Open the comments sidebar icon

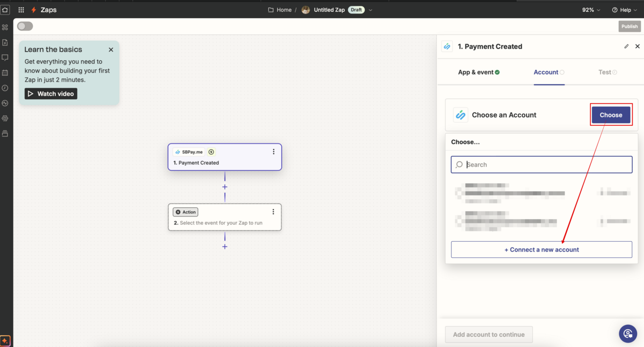5,57
